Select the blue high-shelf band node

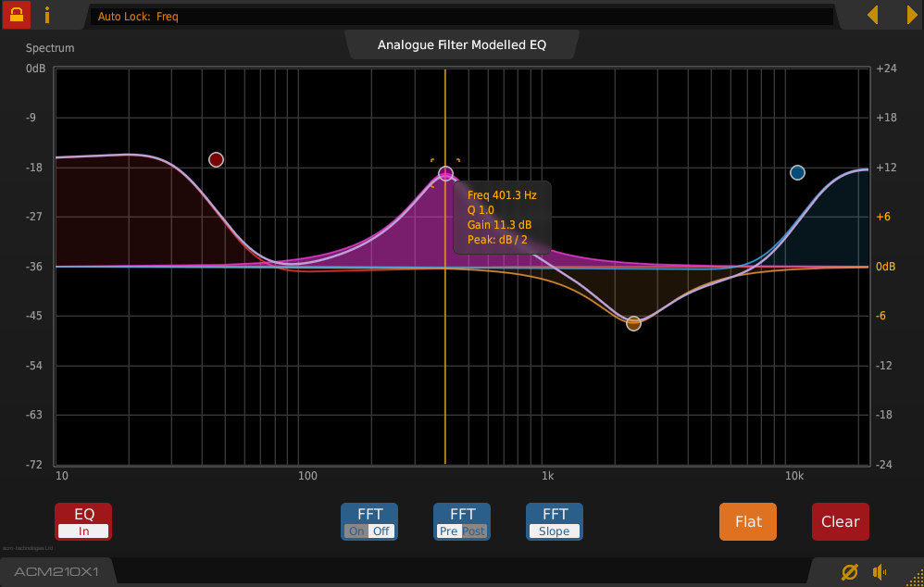coord(797,173)
